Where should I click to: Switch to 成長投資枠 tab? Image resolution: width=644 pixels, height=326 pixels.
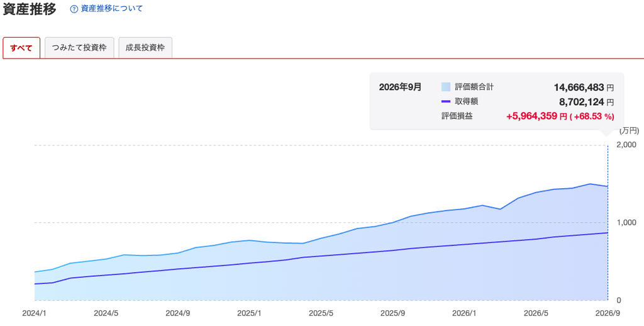tap(145, 48)
